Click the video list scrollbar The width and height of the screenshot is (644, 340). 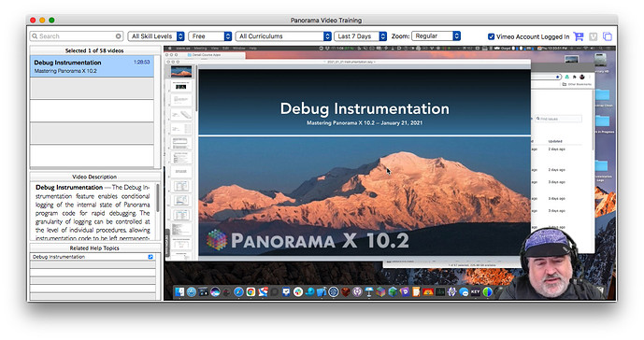(157, 112)
